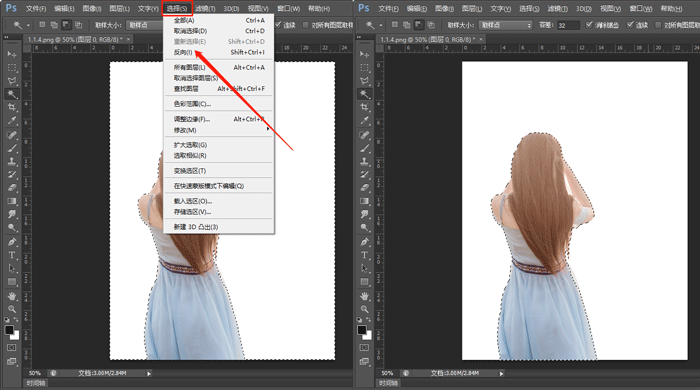Select the Pen tool in left window
Viewport: 700px width, 390px height.
click(12, 241)
